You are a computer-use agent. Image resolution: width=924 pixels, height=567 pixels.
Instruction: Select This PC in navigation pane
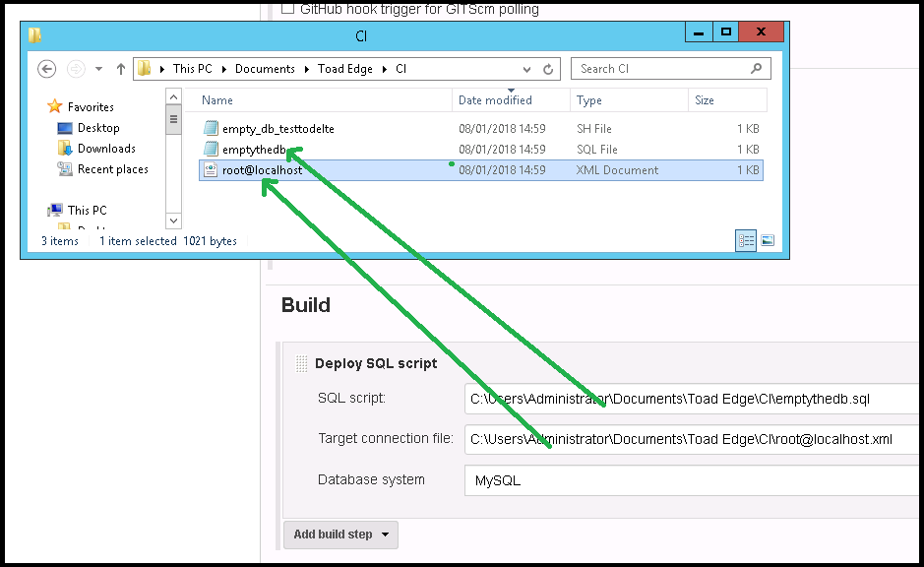pos(87,210)
